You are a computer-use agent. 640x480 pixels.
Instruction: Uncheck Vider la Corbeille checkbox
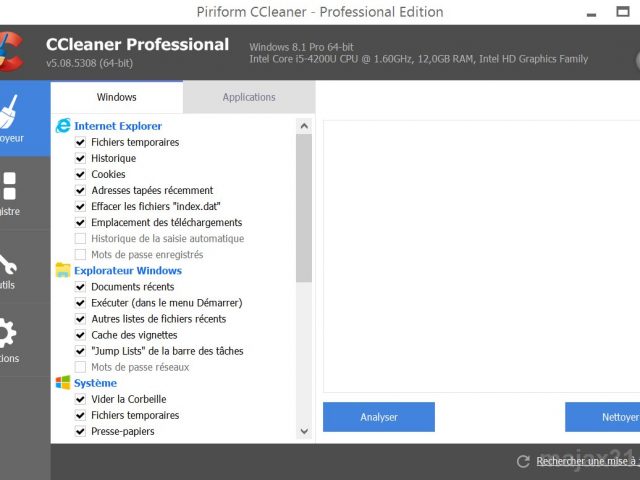(x=80, y=399)
